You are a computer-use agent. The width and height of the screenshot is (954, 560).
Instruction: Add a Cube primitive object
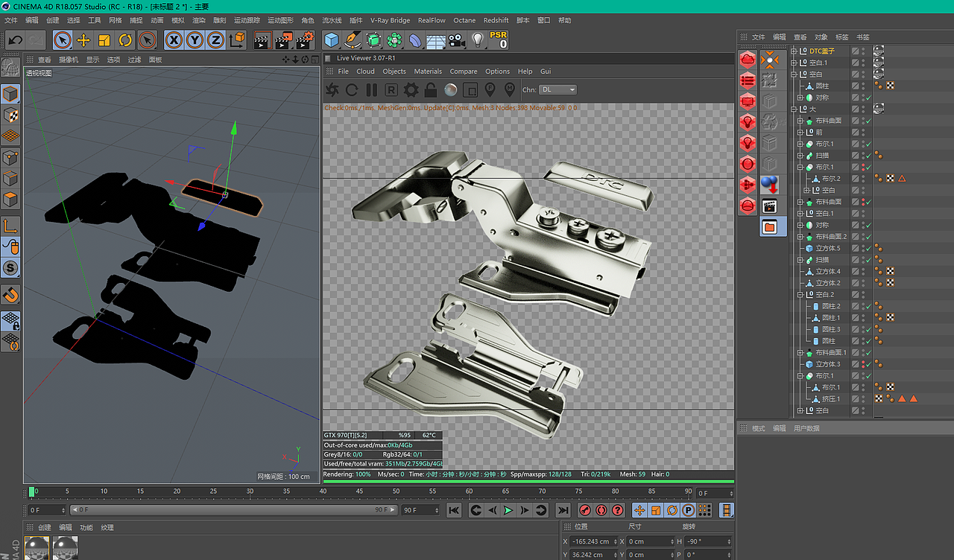(x=332, y=40)
